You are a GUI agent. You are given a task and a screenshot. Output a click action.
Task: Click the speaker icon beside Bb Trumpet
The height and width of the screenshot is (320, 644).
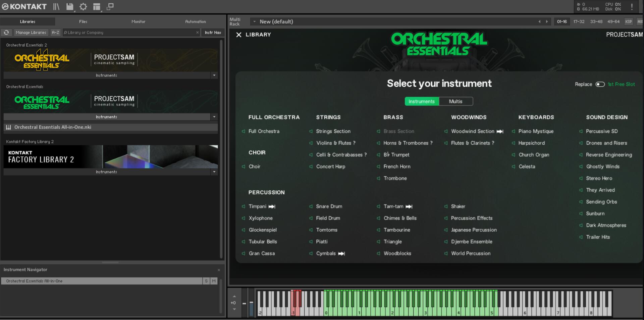click(378, 155)
